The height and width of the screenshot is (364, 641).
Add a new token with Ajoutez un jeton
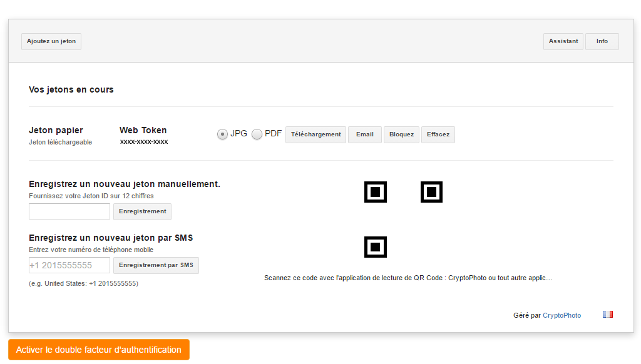click(x=51, y=41)
